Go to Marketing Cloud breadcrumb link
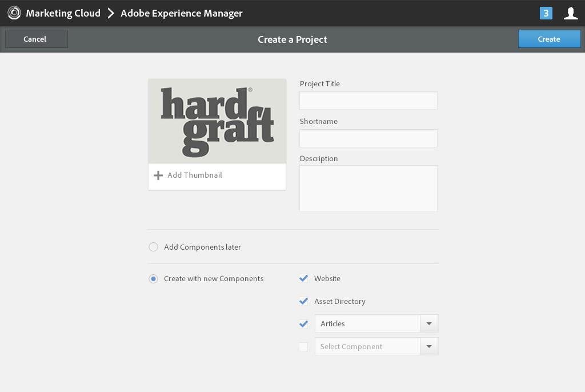Viewport: 585px width, 392px height. pyautogui.click(x=63, y=13)
